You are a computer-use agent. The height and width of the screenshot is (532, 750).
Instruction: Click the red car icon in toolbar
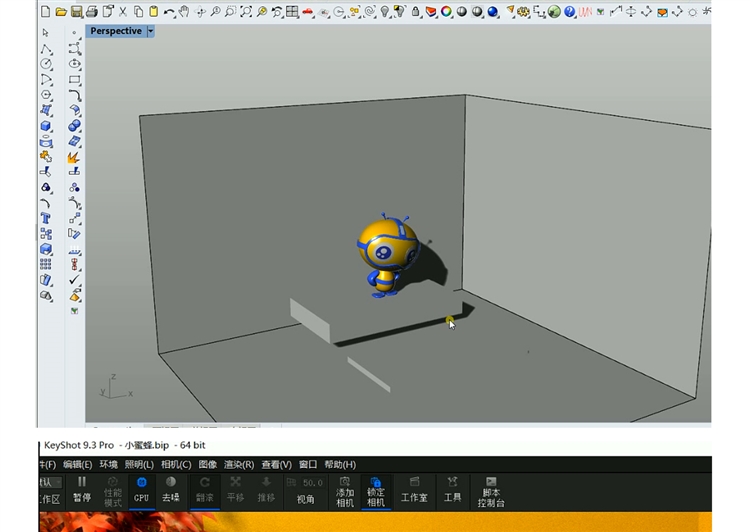(x=308, y=11)
